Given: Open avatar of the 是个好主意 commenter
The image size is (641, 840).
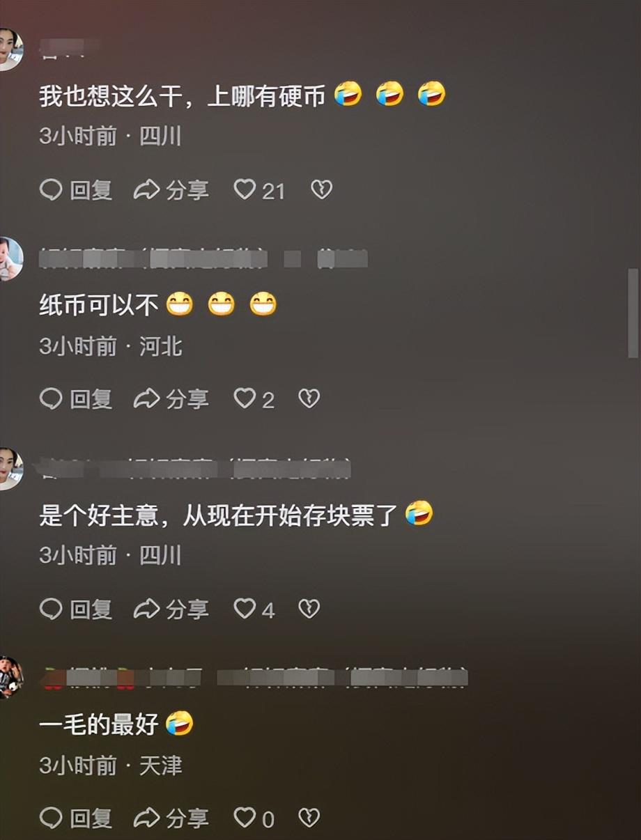Looking at the screenshot, I should pos(10,469).
